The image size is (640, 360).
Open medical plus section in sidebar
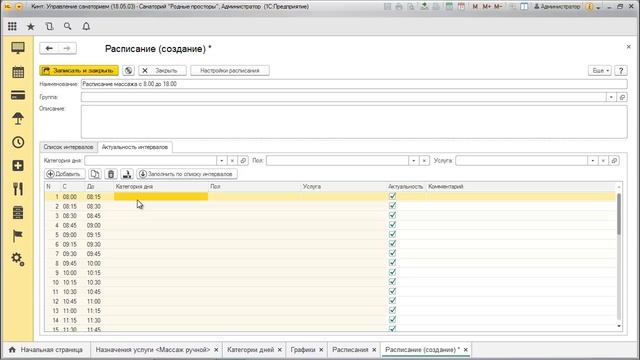(x=18, y=165)
